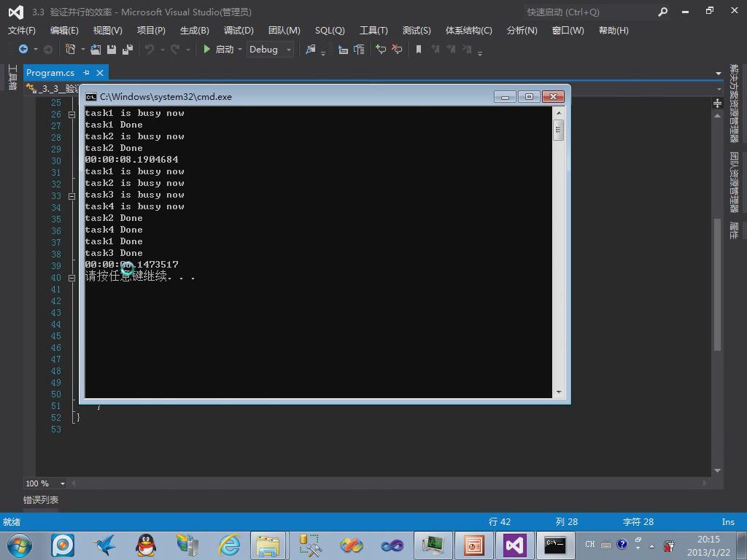
Task: Click the Navigate Forward arrow icon
Action: pyautogui.click(x=47, y=49)
